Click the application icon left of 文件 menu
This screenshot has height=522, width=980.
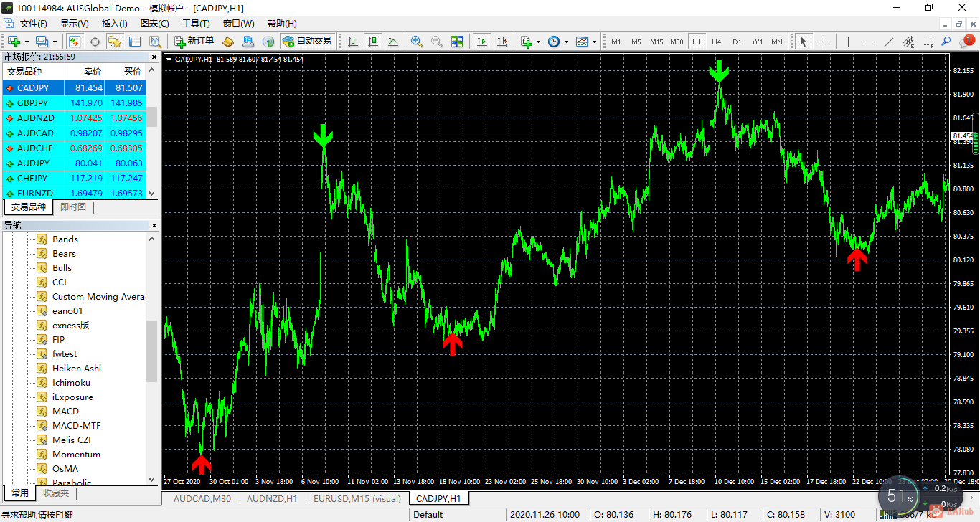7,23
